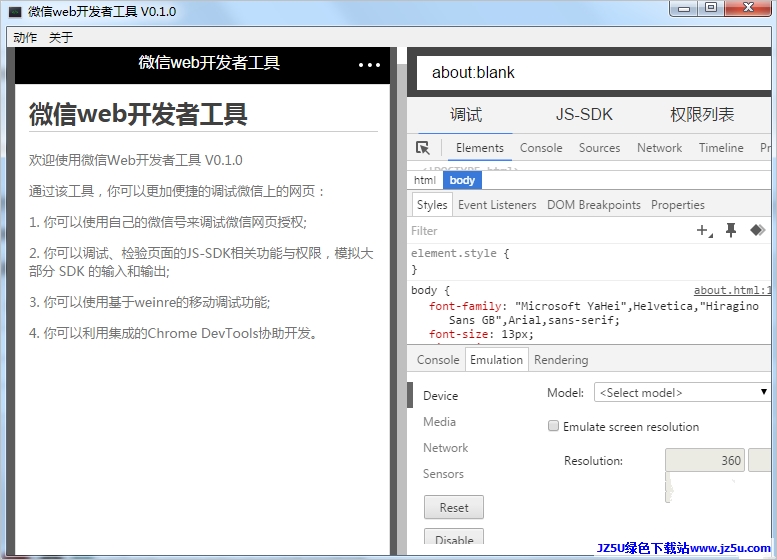The width and height of the screenshot is (777, 560).
Task: Open the about.html:1 source link
Action: point(732,290)
